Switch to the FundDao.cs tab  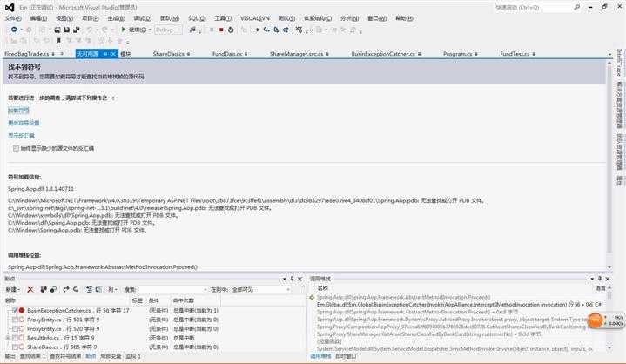[x=227, y=53]
